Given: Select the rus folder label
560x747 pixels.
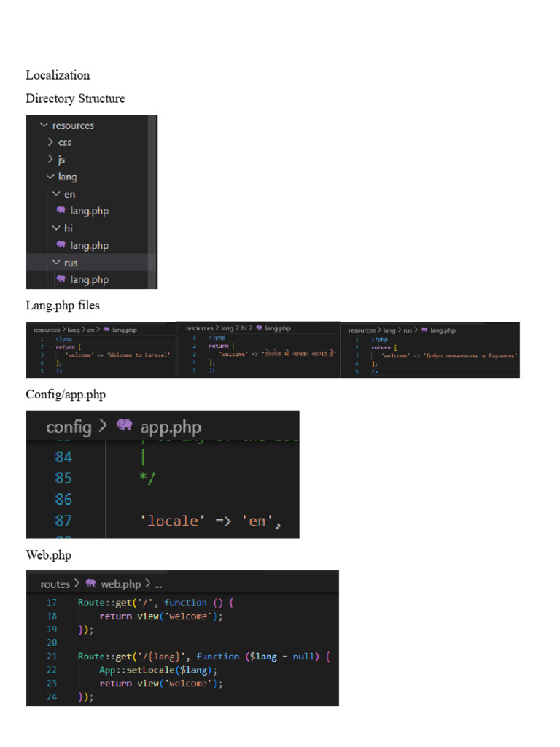Looking at the screenshot, I should (71, 263).
